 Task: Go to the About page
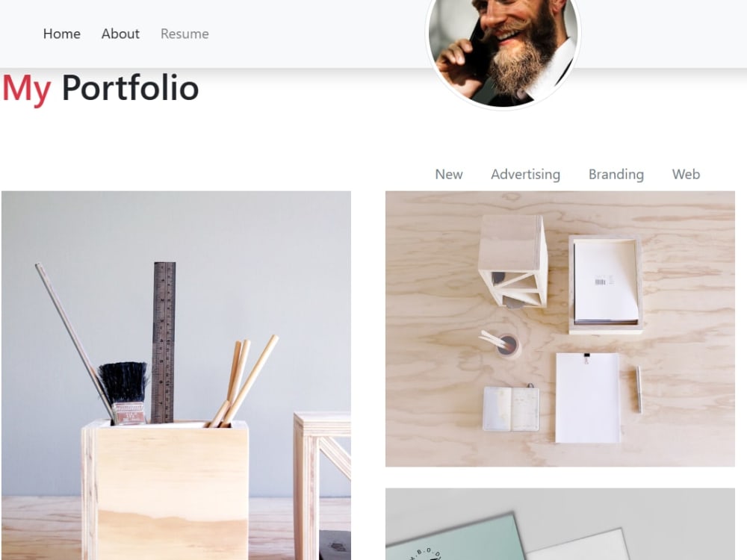pyautogui.click(x=120, y=34)
